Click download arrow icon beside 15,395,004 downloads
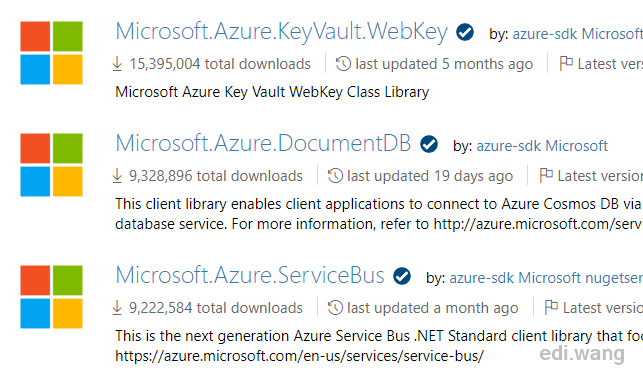 [x=117, y=64]
